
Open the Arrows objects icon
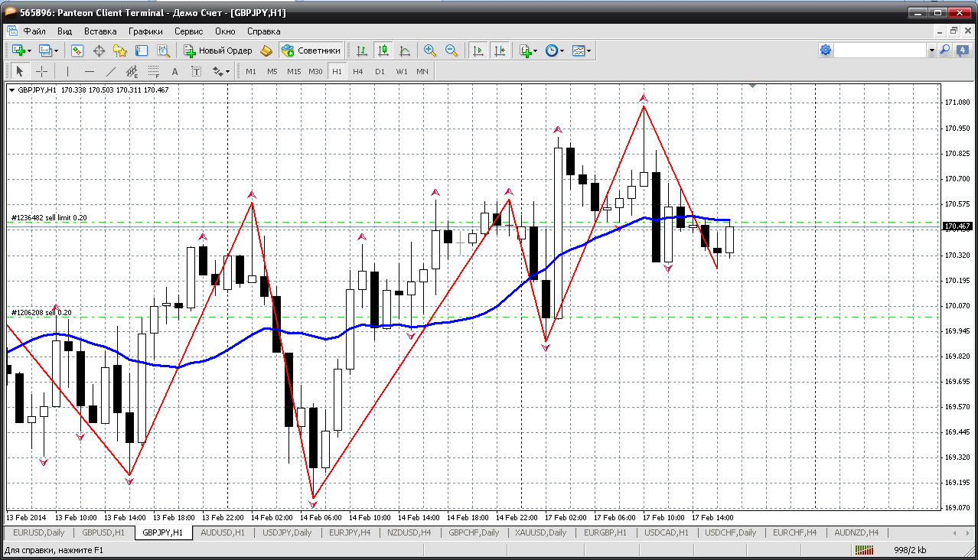pos(217,71)
